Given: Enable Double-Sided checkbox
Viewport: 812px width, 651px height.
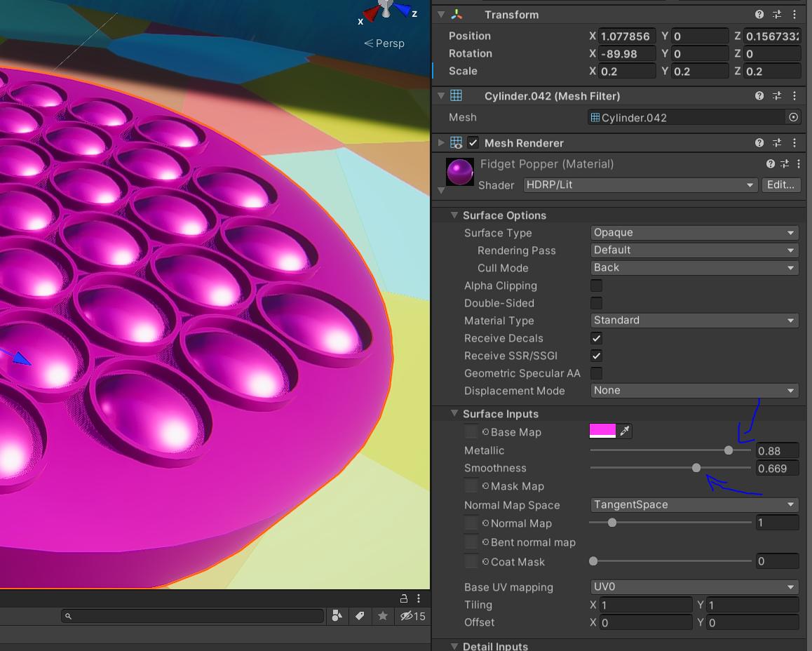Looking at the screenshot, I should click(x=596, y=303).
